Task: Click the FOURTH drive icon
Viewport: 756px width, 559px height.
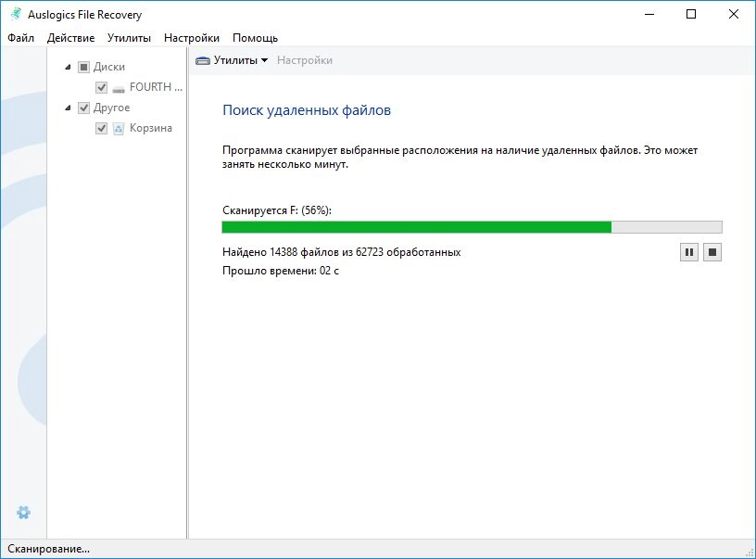Action: point(119,88)
